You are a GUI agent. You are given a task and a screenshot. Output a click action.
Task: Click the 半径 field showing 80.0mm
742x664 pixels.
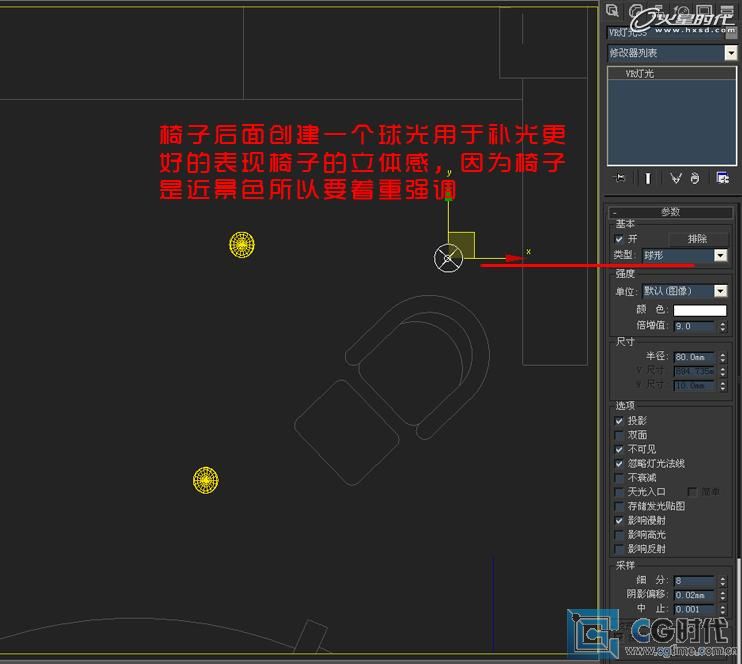pos(694,357)
